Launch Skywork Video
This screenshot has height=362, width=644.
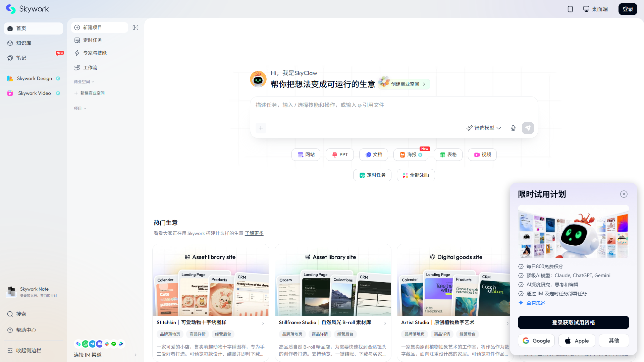point(34,93)
